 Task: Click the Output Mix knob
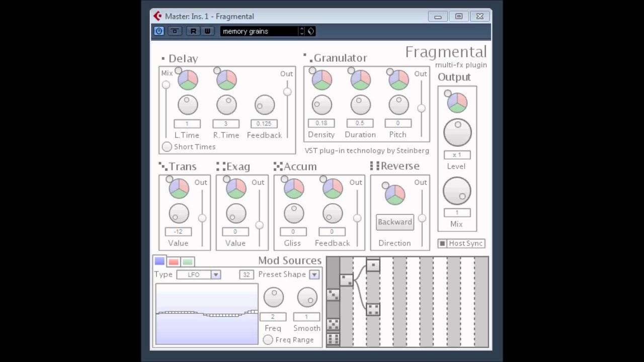457,191
